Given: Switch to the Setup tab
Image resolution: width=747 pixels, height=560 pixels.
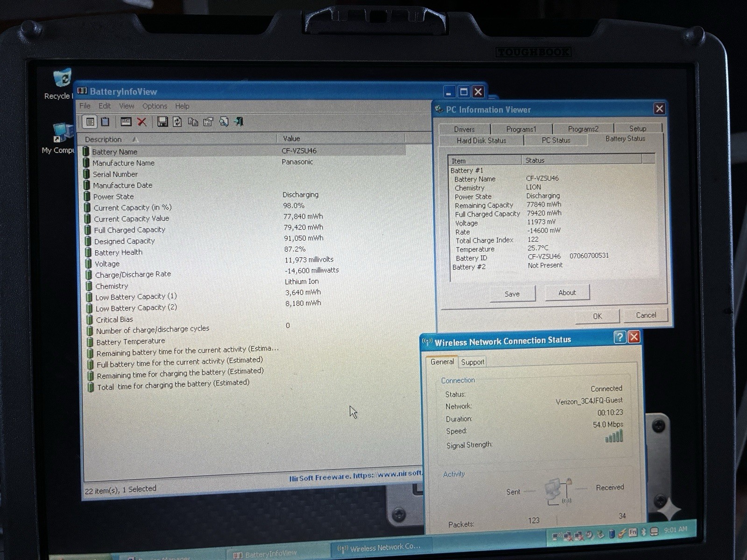Looking at the screenshot, I should [638, 128].
